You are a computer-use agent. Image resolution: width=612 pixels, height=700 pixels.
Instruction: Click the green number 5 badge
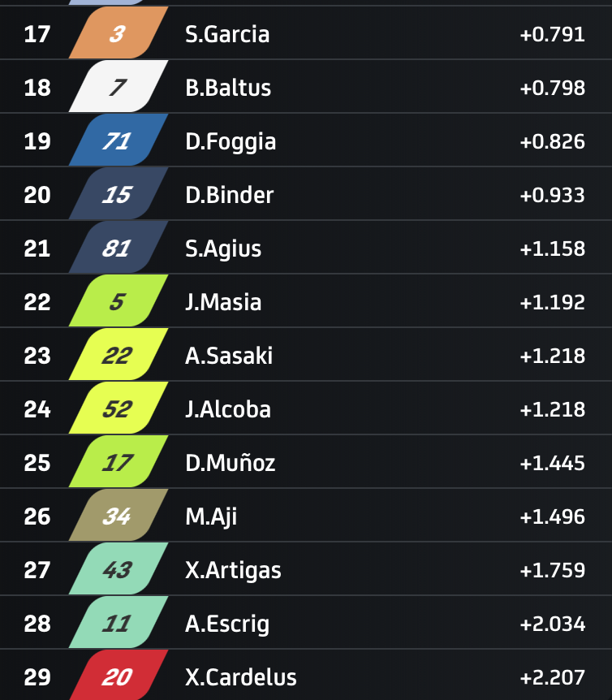(x=118, y=302)
